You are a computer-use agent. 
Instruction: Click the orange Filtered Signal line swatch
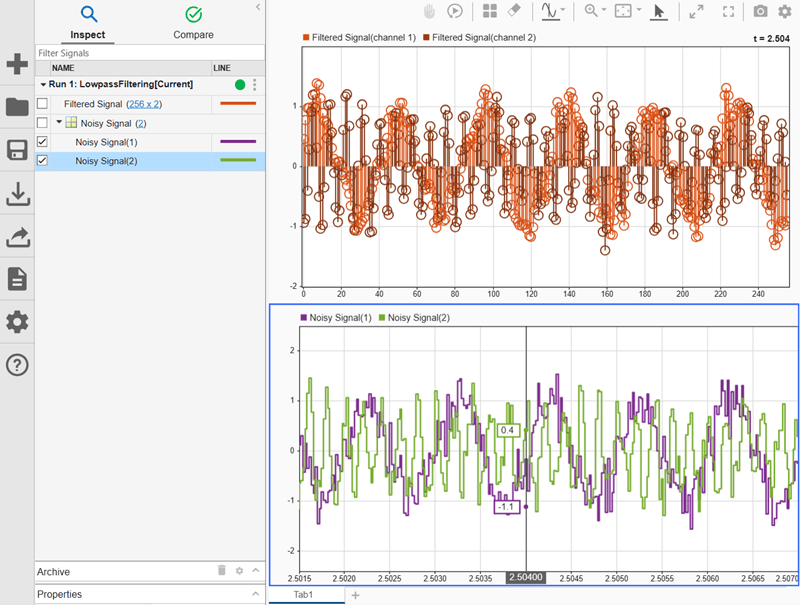point(238,104)
